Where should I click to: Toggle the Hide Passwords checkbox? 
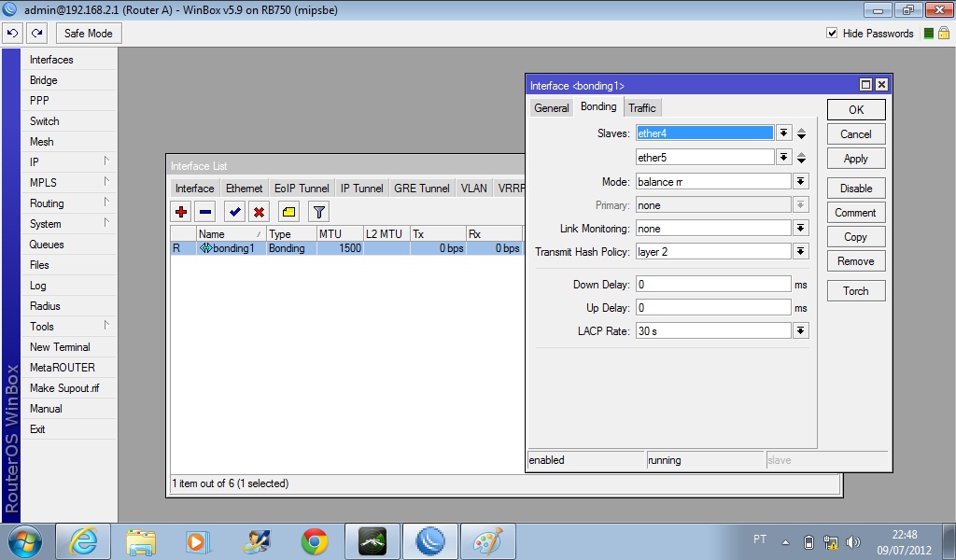pos(832,34)
